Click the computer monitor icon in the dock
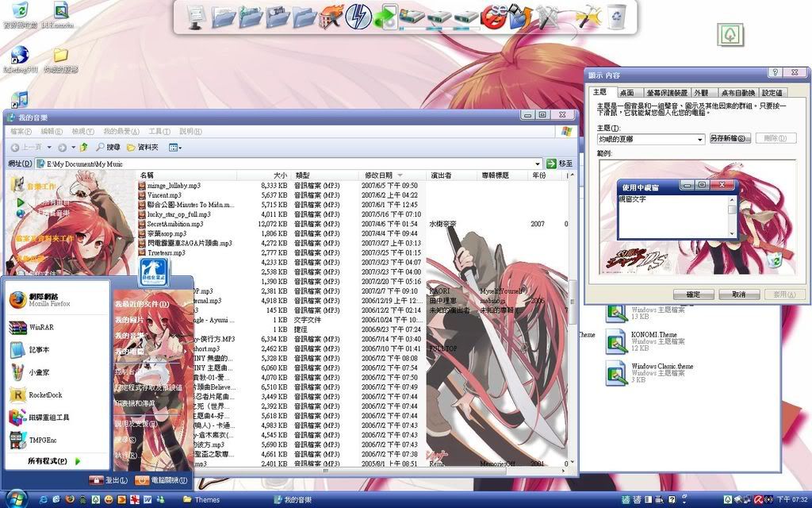Image resolution: width=812 pixels, height=508 pixels. click(x=197, y=17)
